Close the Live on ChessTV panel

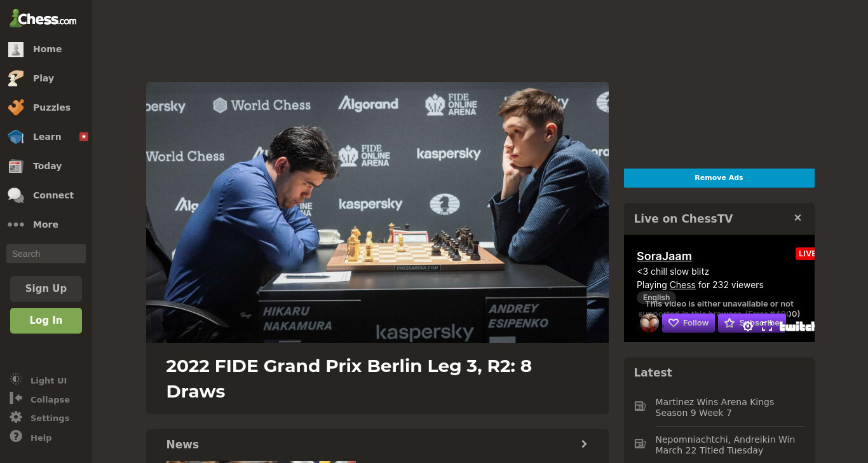click(x=797, y=218)
